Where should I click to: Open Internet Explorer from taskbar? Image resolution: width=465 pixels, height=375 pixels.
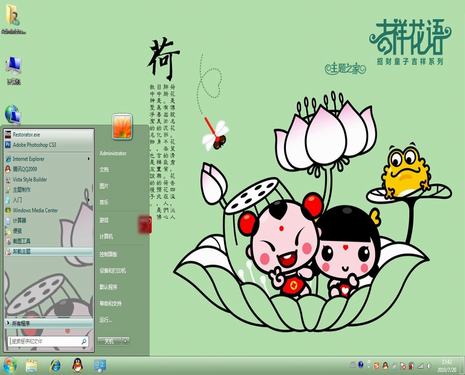coord(55,366)
